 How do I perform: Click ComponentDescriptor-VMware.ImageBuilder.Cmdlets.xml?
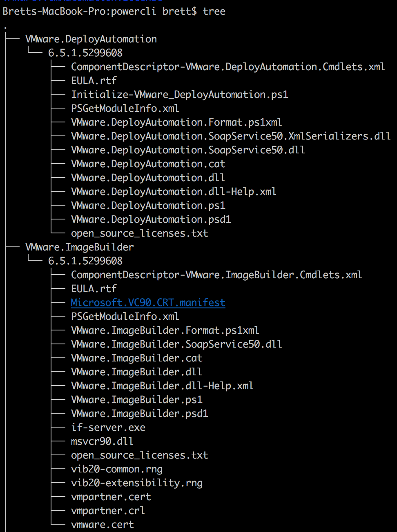pyautogui.click(x=216, y=275)
